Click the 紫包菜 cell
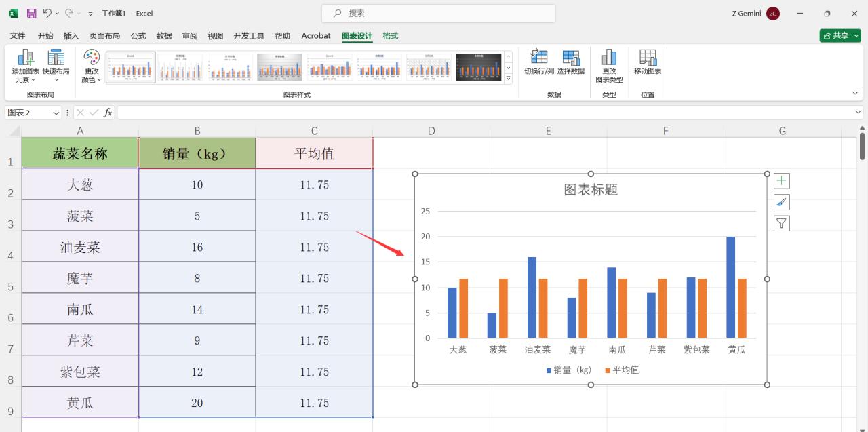The width and height of the screenshot is (868, 432). (80, 372)
